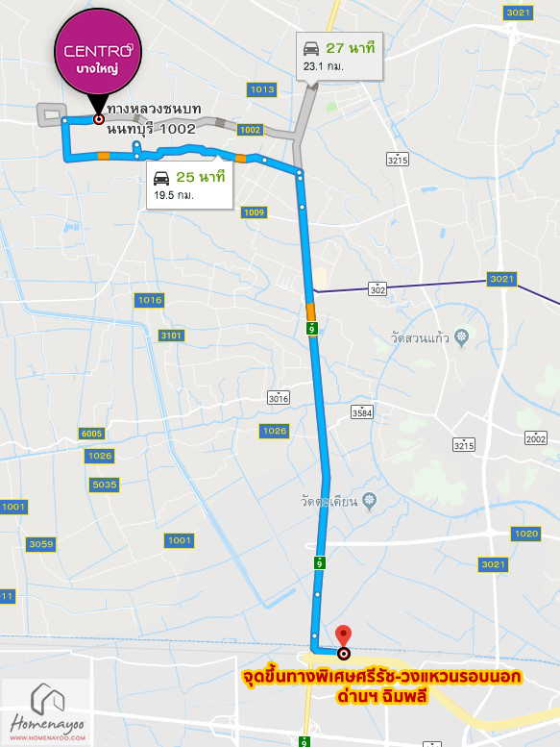Click the วัดสวนแก้ว temple icon

pyautogui.click(x=461, y=337)
